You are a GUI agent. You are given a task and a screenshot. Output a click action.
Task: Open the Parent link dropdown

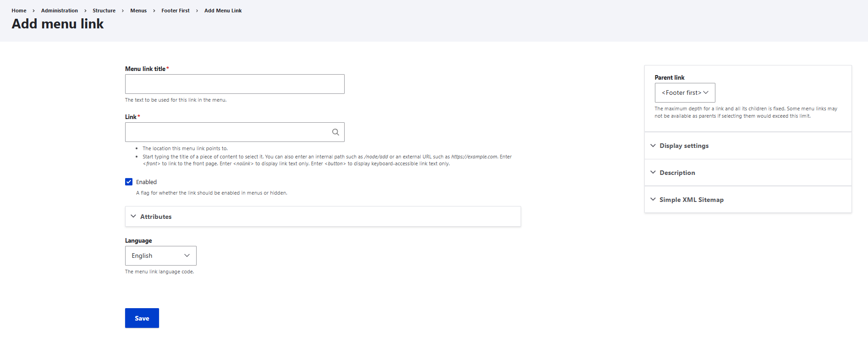[685, 93]
